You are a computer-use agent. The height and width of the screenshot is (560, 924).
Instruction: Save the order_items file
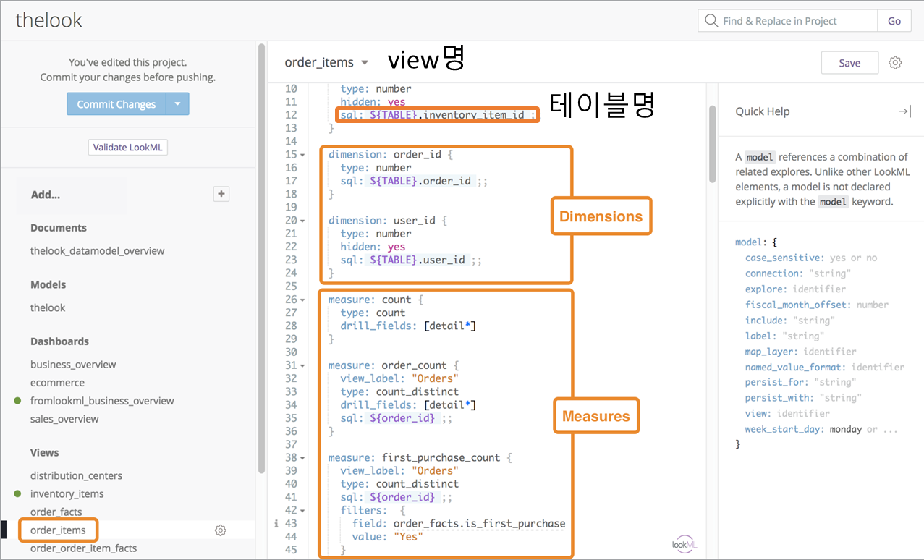(849, 63)
